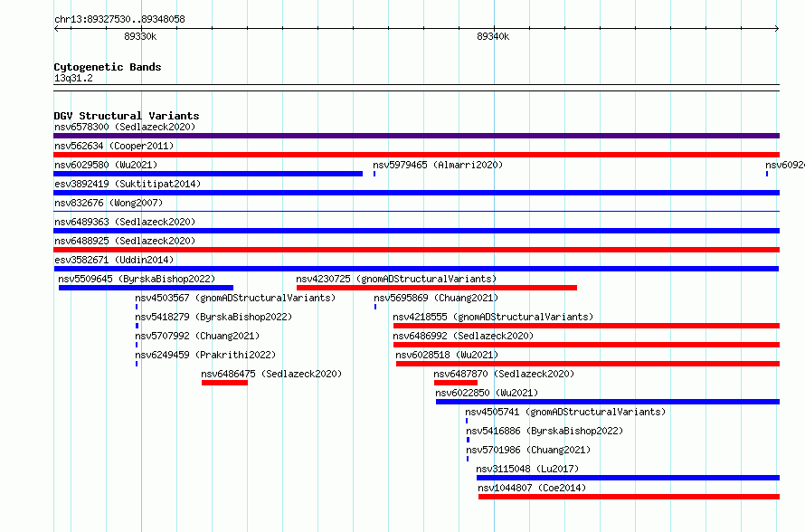
Task: Open nsv6488925 (Sedlazeck2020) label
Action: tap(125, 241)
